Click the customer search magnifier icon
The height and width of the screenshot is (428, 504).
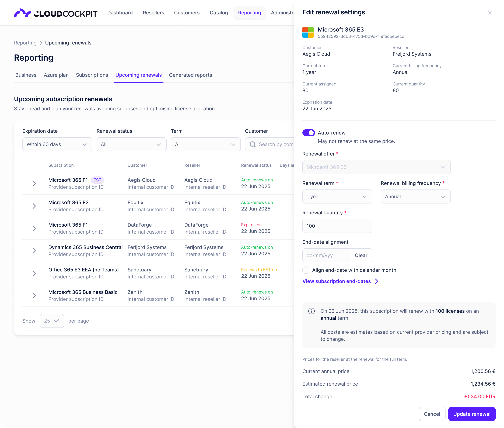(x=253, y=144)
